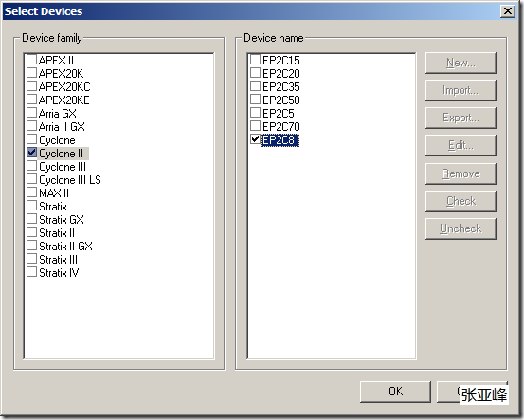The width and height of the screenshot is (524, 420).
Task: Select the Stratix IV label text
Action: [x=59, y=273]
